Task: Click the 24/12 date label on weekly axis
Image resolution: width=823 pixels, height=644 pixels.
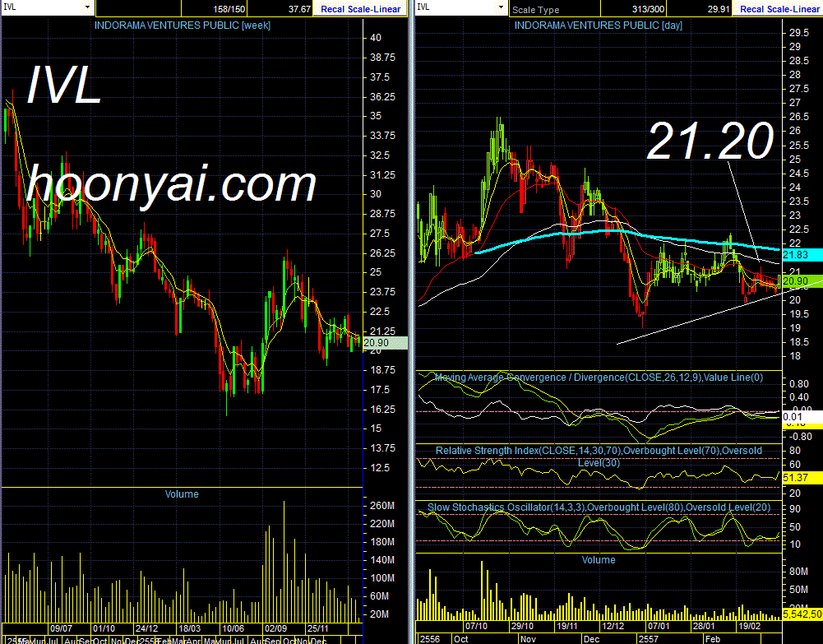Action: click(x=147, y=628)
